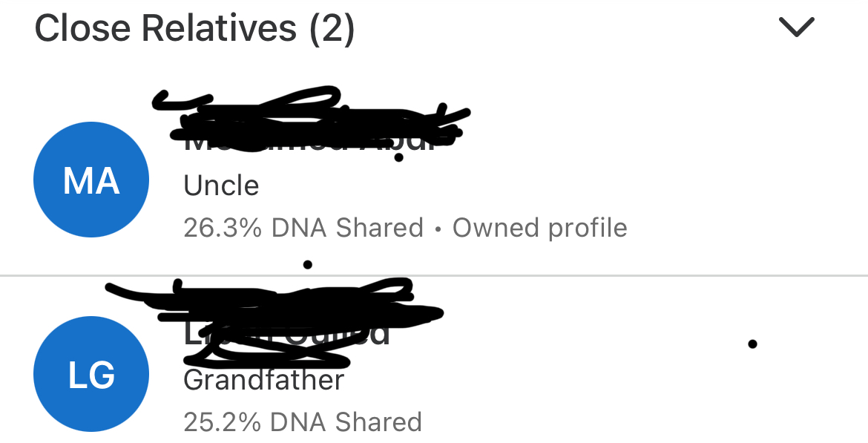Tap the bullet separator before Owned profile

point(438,228)
